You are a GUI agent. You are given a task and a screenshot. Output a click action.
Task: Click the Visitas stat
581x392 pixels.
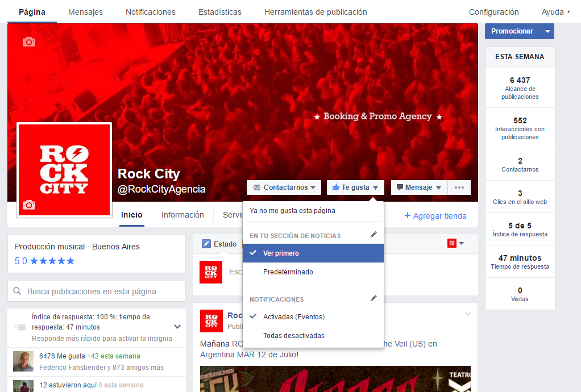[520, 294]
